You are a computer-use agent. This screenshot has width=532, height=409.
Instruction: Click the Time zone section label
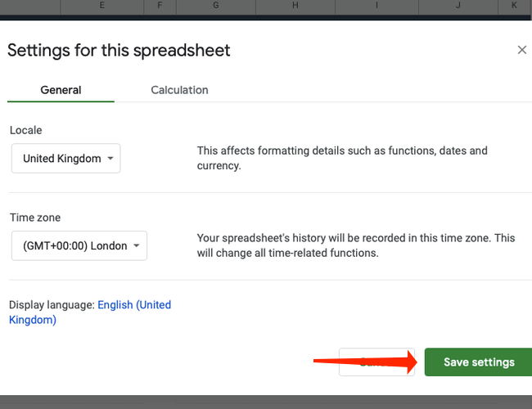point(34,218)
